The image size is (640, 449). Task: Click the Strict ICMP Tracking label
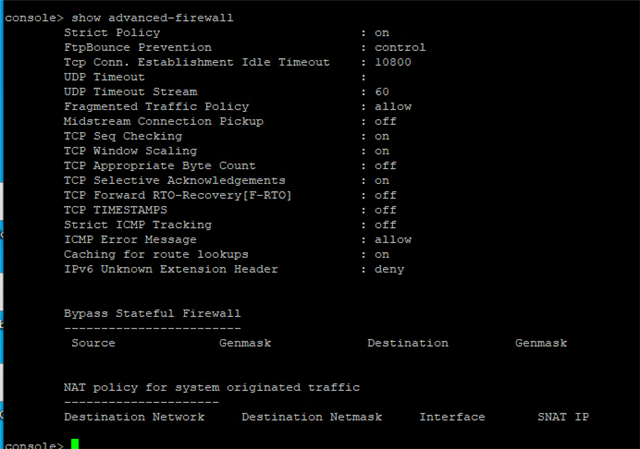point(138,225)
